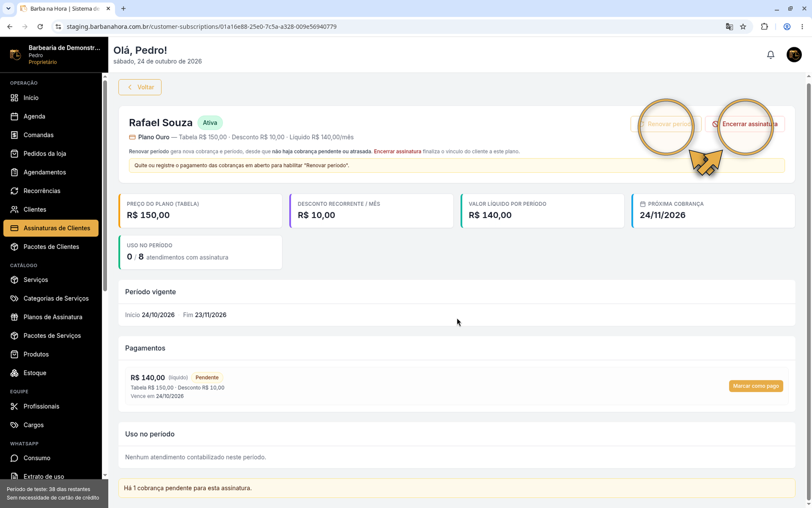Click the Renovar período button

point(666,124)
